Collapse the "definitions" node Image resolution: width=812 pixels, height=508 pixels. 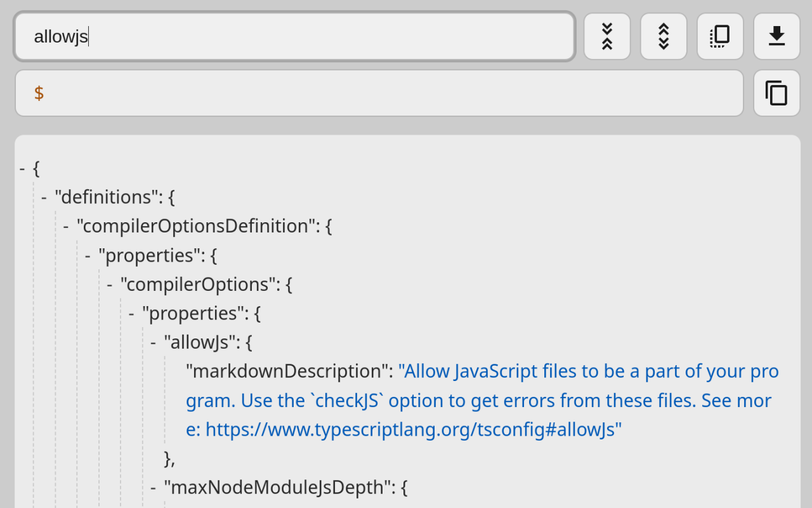coord(43,197)
